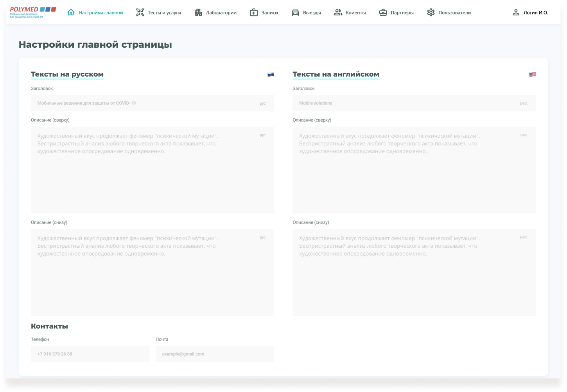This screenshot has width=567, height=392.
Task: Click the POLYMED logo
Action: point(33,12)
